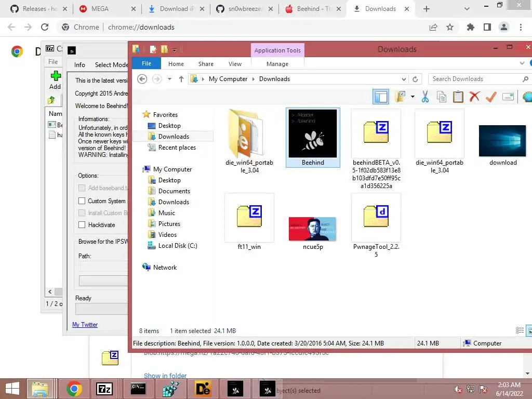Viewport: 532px width, 399px height.
Task: Click the orange checkmark icon
Action: [x=491, y=97]
